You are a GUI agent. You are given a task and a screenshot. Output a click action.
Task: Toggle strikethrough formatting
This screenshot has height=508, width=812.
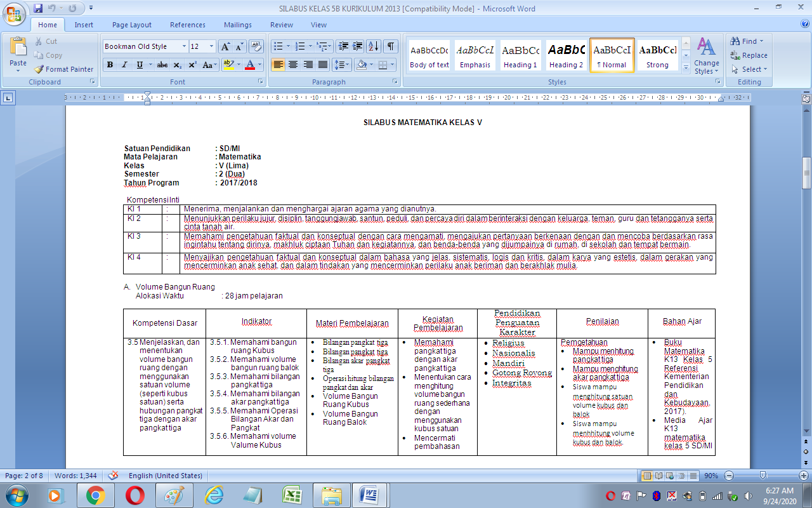[162, 65]
